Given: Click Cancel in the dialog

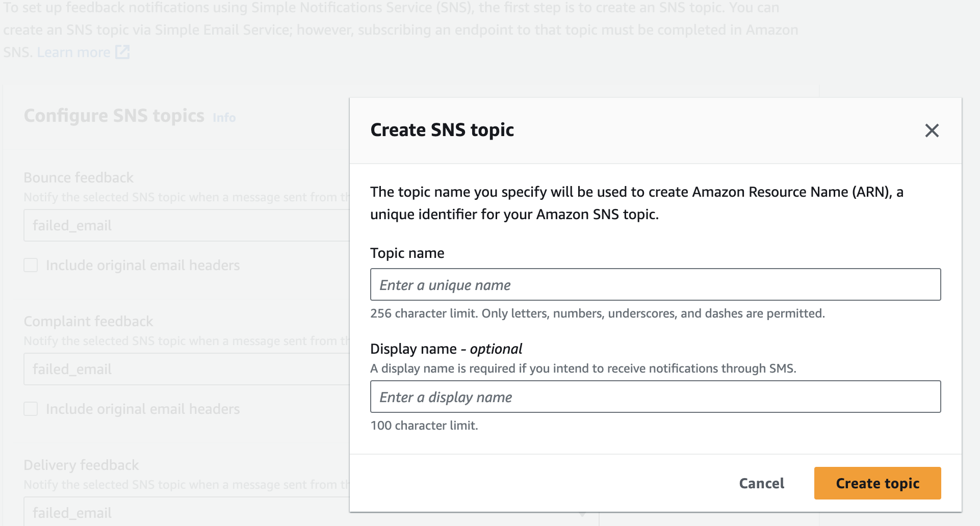Looking at the screenshot, I should point(762,483).
